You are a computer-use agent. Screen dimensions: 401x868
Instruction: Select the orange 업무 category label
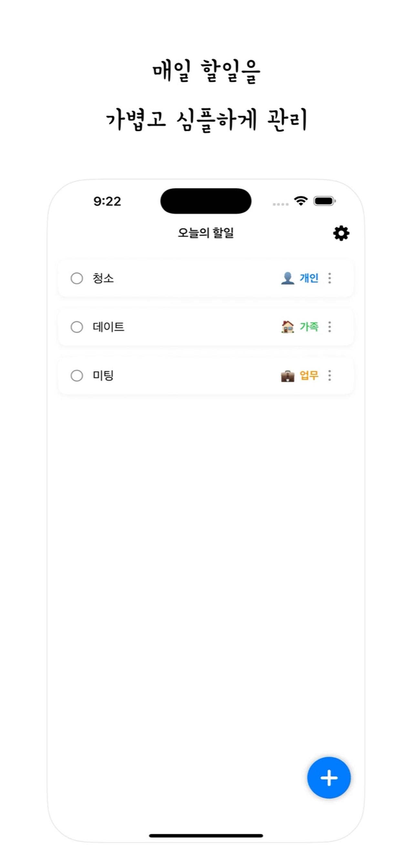[x=309, y=375]
